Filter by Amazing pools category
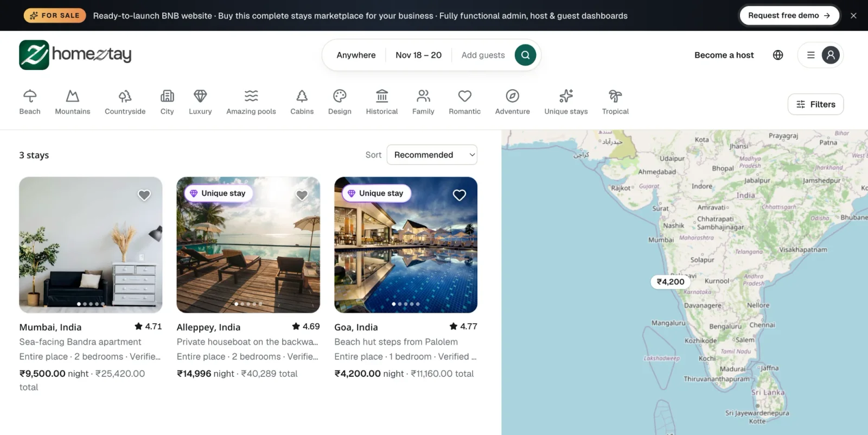This screenshot has height=435, width=868. pyautogui.click(x=251, y=102)
